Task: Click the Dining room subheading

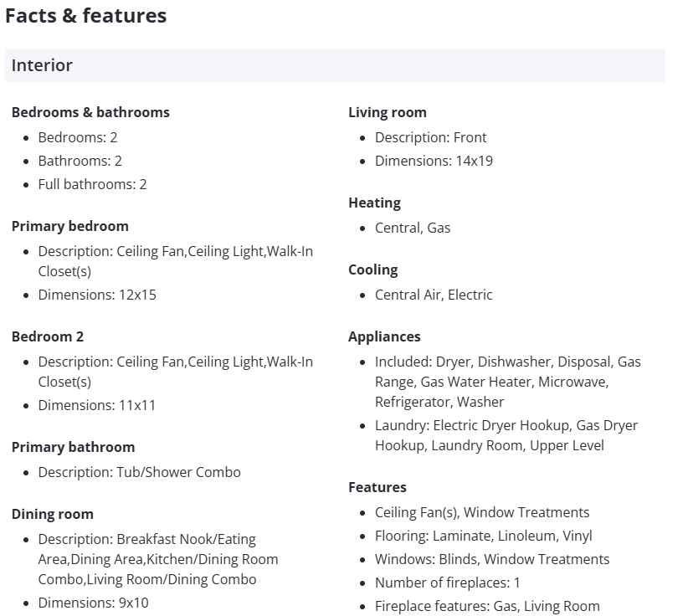Action: pos(53,514)
